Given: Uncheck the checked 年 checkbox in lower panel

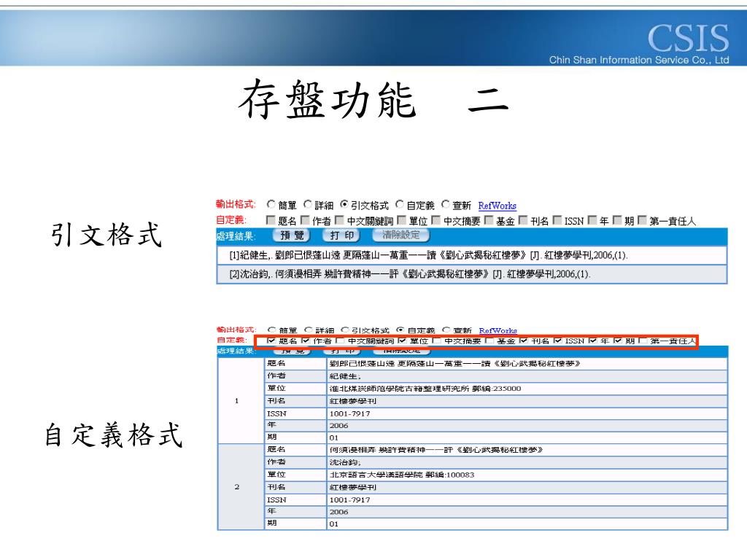Looking at the screenshot, I should 592,341.
